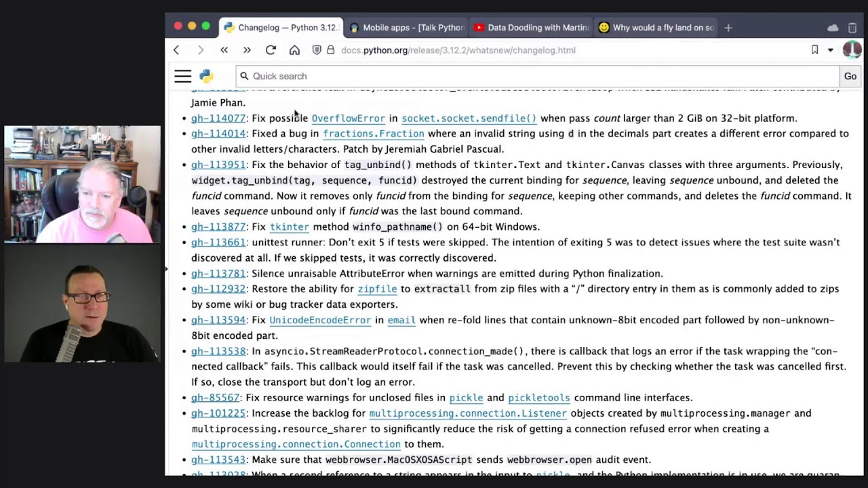
Task: Click the padlock site security icon
Action: (331, 50)
